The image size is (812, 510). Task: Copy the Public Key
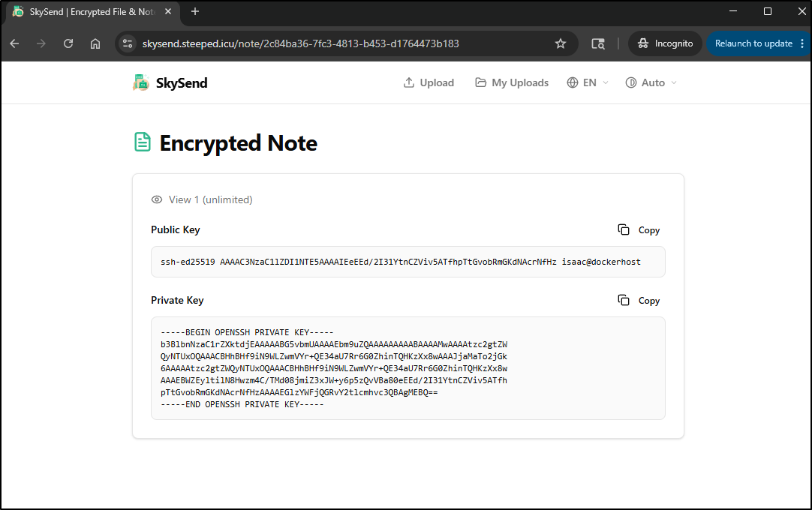coord(639,230)
